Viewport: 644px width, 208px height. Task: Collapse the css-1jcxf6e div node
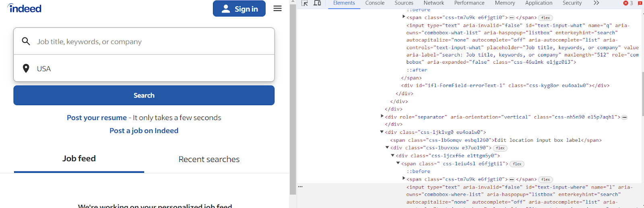point(393,155)
